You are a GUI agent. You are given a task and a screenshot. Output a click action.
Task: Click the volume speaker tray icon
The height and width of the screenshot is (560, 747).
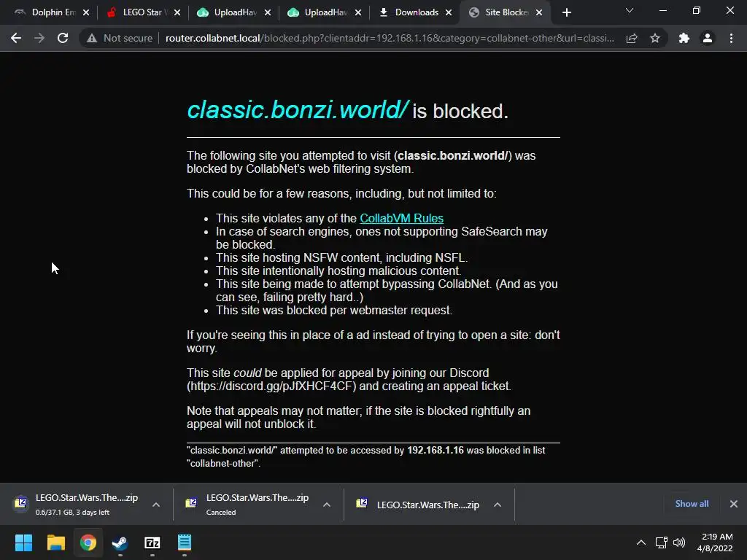[679, 542]
